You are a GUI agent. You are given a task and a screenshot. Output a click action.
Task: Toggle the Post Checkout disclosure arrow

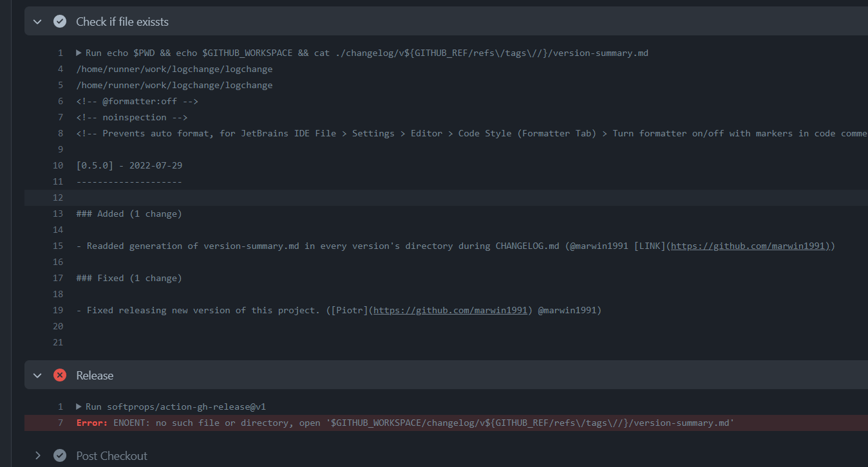pyautogui.click(x=37, y=455)
